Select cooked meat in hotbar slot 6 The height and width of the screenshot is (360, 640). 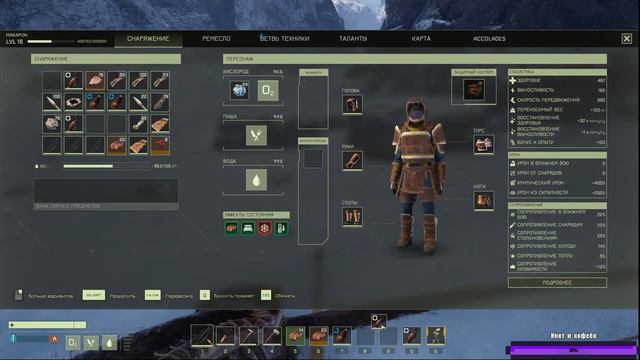[x=318, y=336]
